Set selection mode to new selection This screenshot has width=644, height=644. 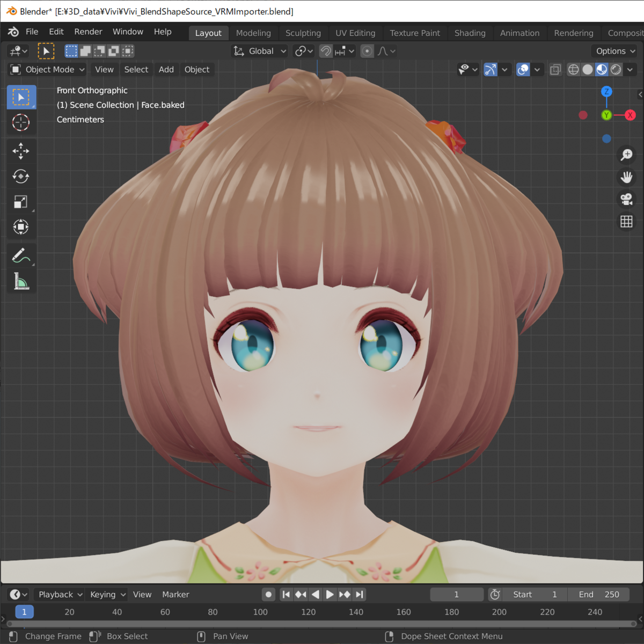point(71,51)
